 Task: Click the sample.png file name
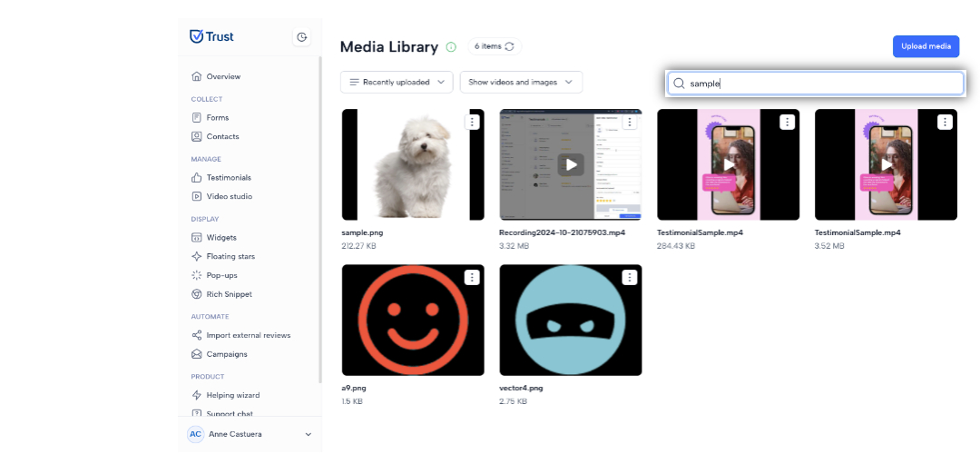362,232
